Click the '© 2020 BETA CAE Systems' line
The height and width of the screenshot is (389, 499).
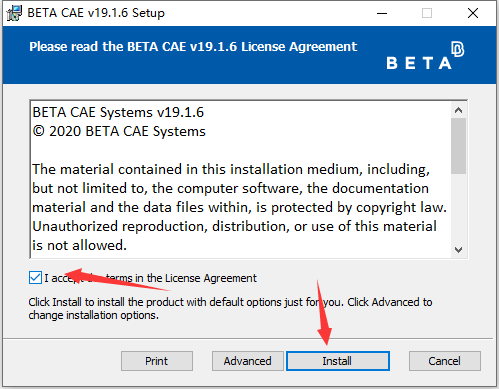(x=119, y=131)
